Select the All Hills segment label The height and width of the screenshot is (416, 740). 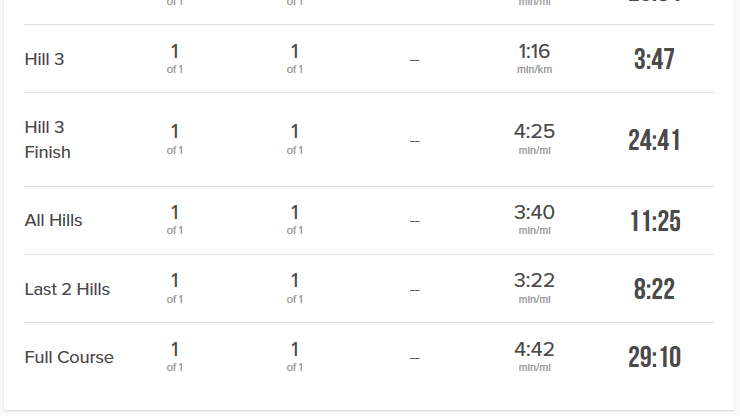click(x=53, y=221)
